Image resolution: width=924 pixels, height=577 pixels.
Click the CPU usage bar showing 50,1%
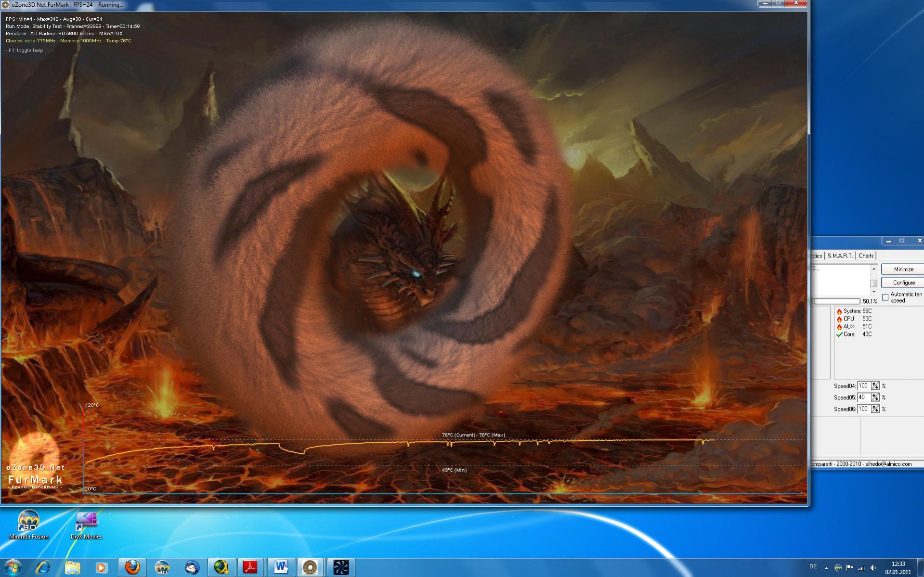pos(836,301)
